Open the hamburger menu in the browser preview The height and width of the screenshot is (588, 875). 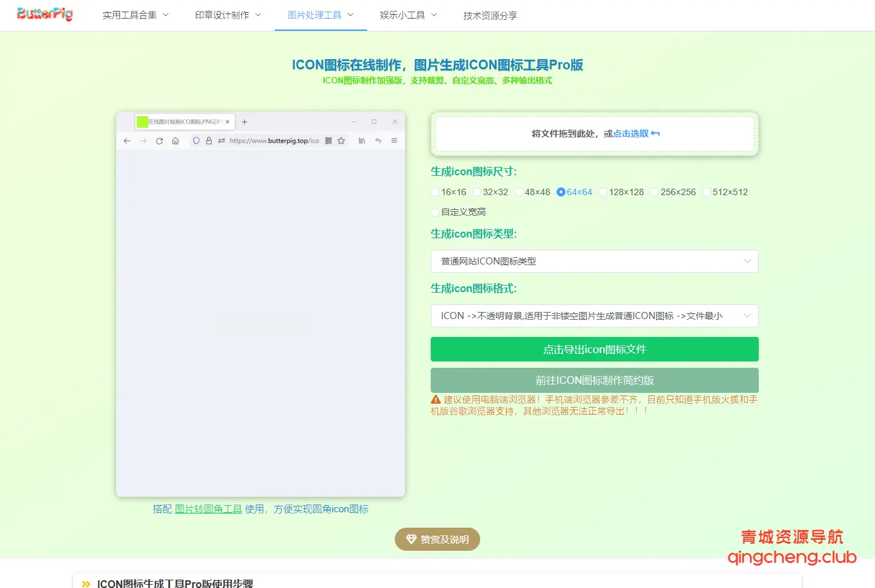pyautogui.click(x=395, y=141)
